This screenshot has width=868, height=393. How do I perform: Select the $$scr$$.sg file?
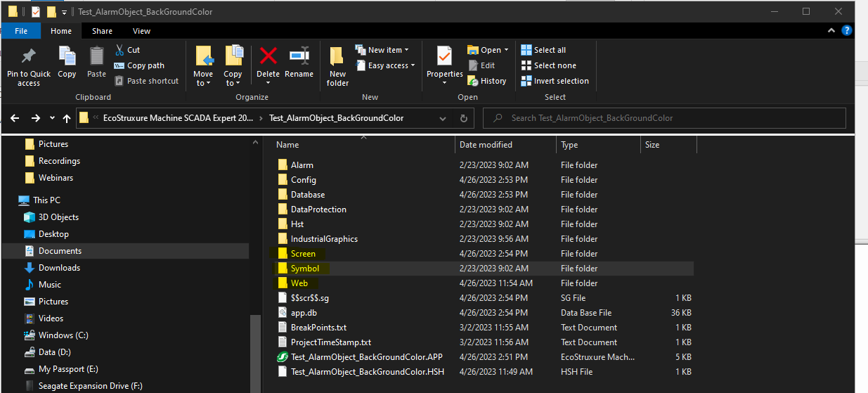click(x=309, y=298)
